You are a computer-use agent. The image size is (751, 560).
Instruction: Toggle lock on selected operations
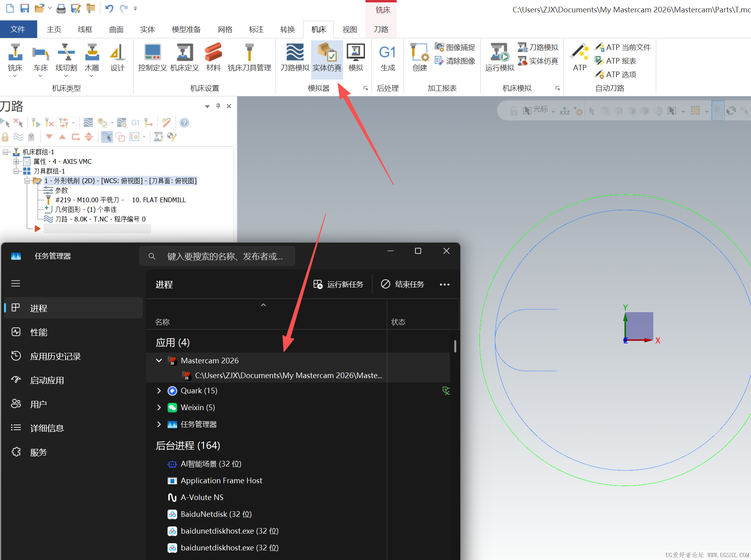pos(5,137)
